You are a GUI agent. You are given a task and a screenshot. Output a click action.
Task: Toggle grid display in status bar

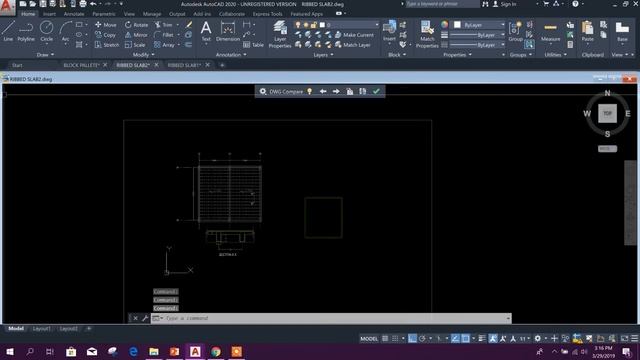pyautogui.click(x=385, y=338)
